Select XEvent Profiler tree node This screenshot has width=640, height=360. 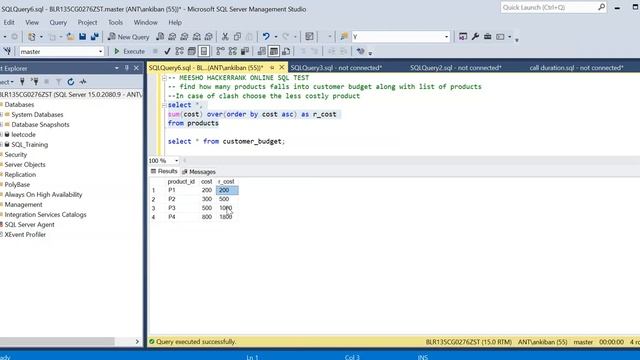[25, 235]
